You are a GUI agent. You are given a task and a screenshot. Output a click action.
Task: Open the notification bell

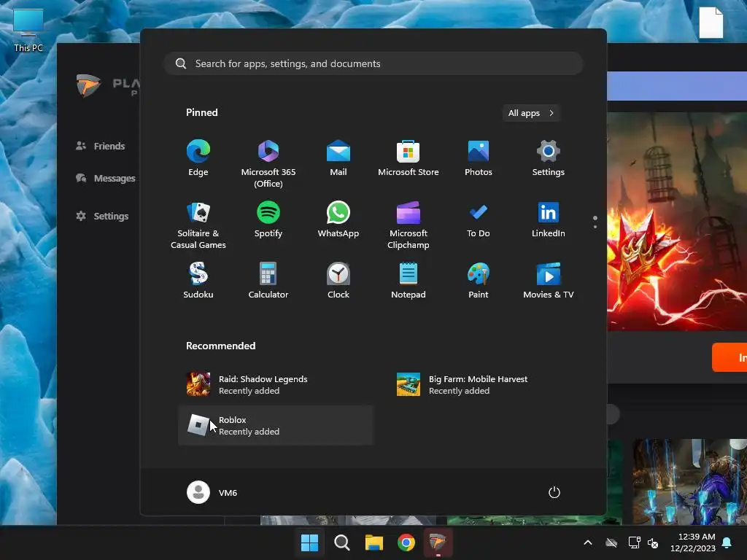(x=727, y=542)
